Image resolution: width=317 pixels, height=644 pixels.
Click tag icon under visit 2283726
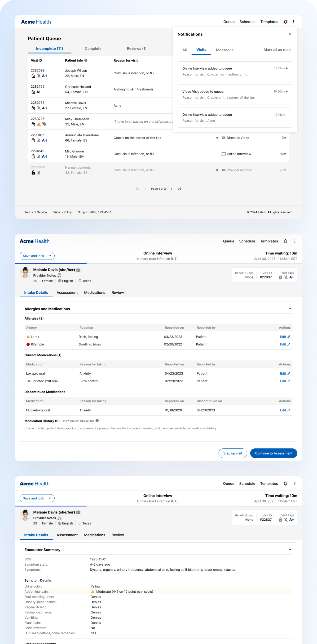[44, 124]
